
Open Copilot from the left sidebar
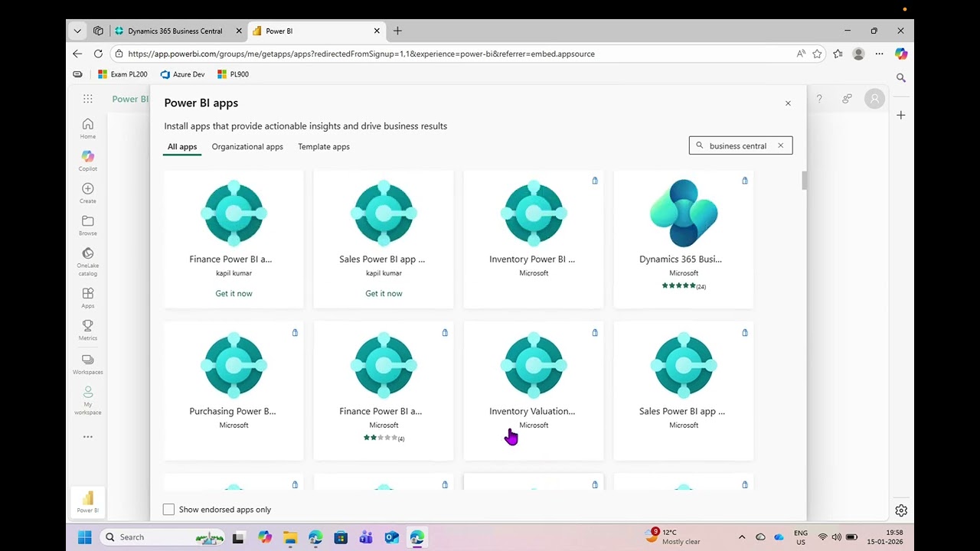point(88,160)
